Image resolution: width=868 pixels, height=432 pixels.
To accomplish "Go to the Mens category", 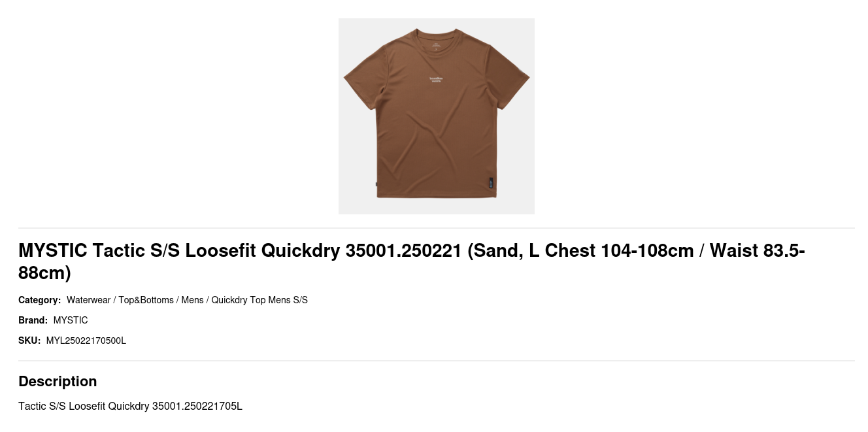I will click(192, 300).
